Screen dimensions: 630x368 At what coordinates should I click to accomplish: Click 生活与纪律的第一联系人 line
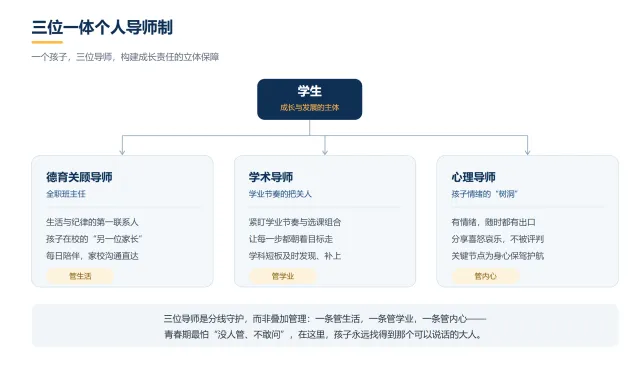click(x=92, y=222)
